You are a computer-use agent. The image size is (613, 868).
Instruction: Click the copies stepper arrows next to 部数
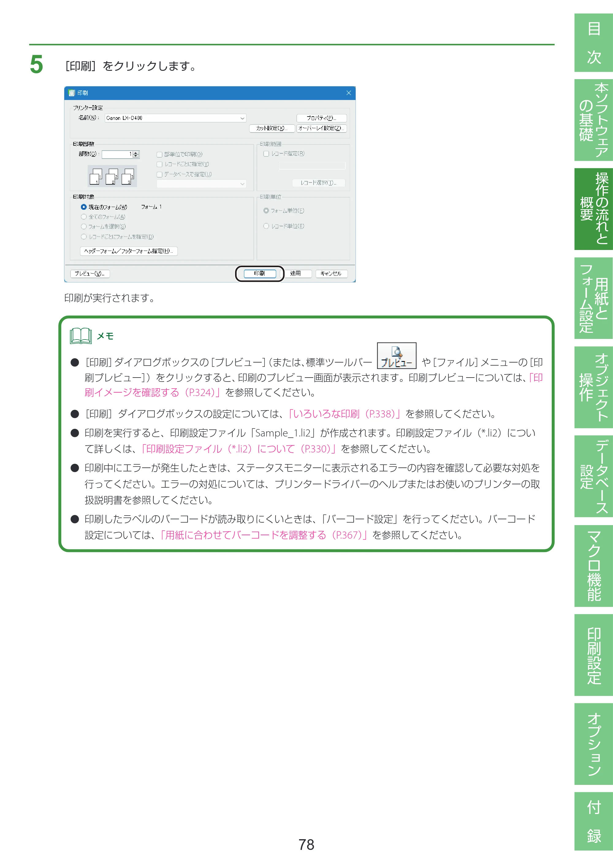(x=136, y=154)
